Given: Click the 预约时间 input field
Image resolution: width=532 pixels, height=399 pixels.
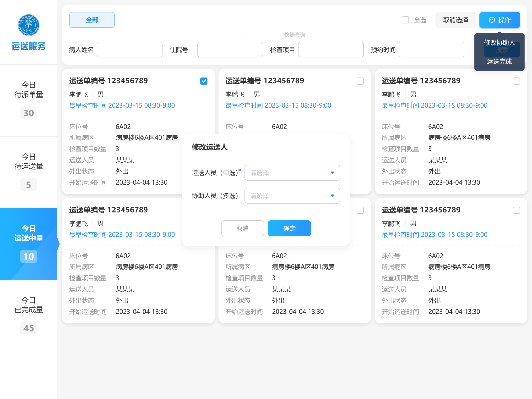Looking at the screenshot, I should tap(431, 50).
